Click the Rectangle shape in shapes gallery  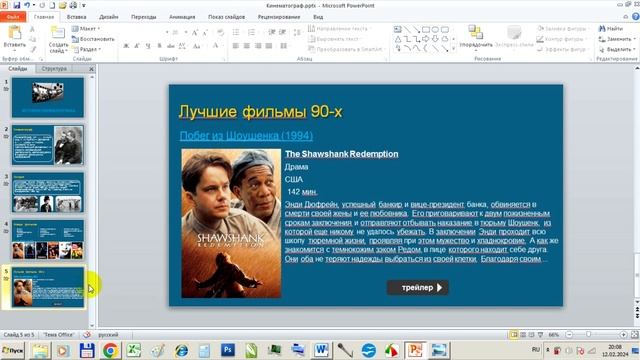(426, 29)
